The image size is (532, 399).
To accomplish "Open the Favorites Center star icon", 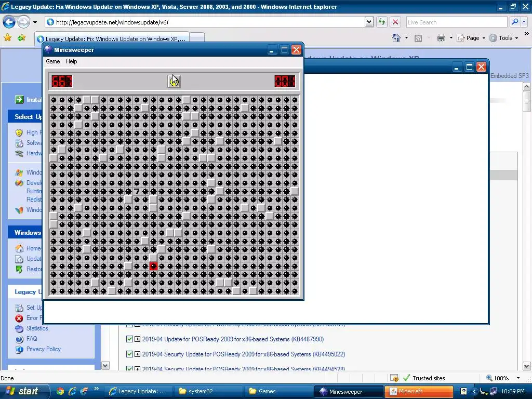I will point(7,37).
